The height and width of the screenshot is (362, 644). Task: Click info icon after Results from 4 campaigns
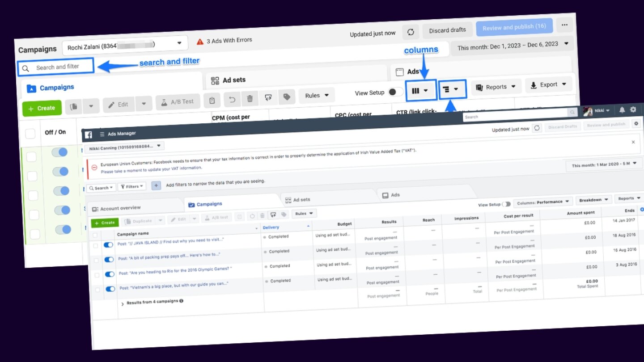click(x=181, y=301)
